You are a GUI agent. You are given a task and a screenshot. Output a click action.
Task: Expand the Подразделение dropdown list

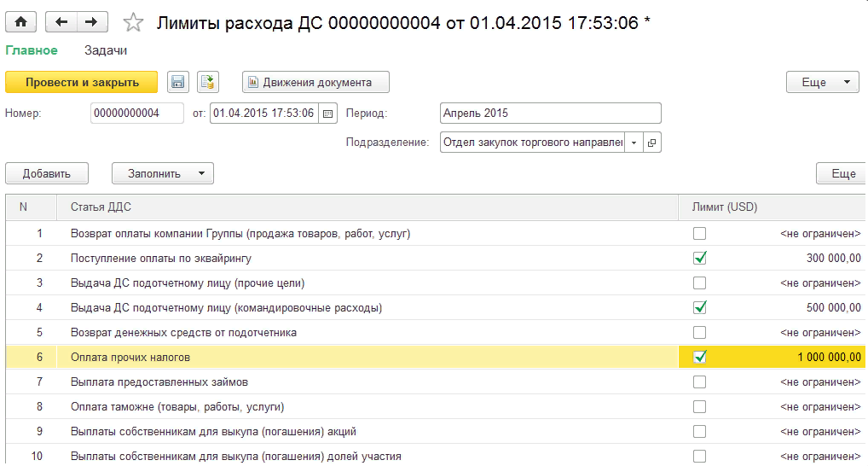coord(634,143)
